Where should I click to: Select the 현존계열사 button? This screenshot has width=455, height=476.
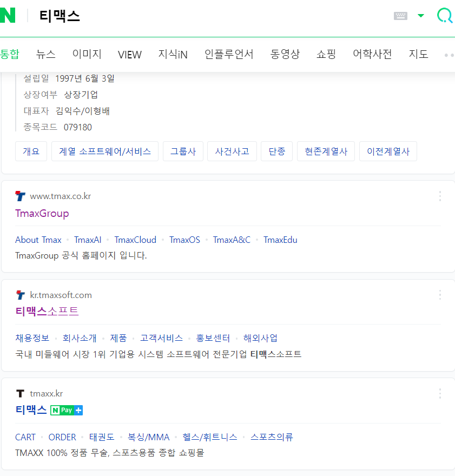[x=326, y=151]
